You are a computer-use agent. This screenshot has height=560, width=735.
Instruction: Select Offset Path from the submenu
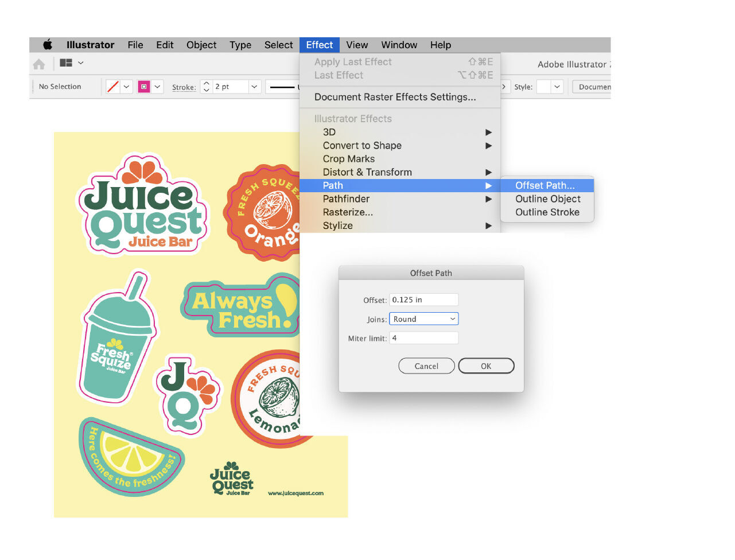pos(545,185)
